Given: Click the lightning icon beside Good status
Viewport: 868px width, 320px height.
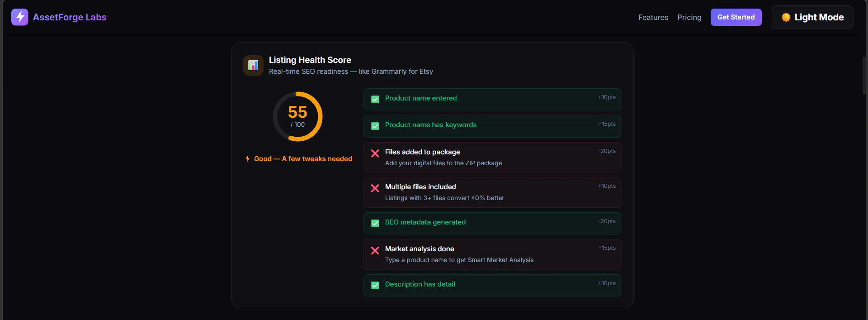Looking at the screenshot, I should [x=247, y=159].
